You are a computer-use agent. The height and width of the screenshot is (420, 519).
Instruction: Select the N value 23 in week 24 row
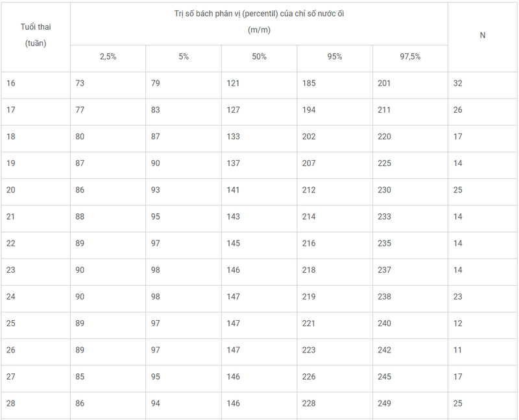coord(458,296)
